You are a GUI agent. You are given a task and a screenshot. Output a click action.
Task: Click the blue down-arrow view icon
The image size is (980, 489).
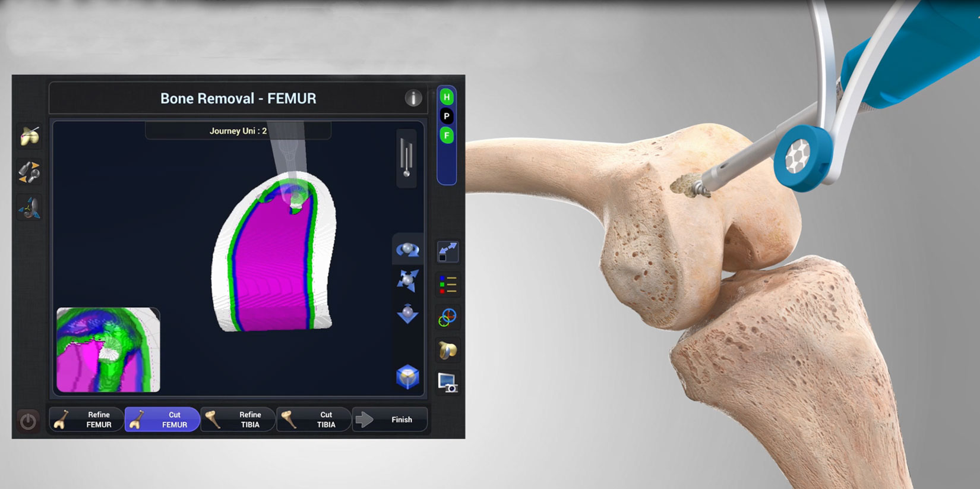click(407, 313)
